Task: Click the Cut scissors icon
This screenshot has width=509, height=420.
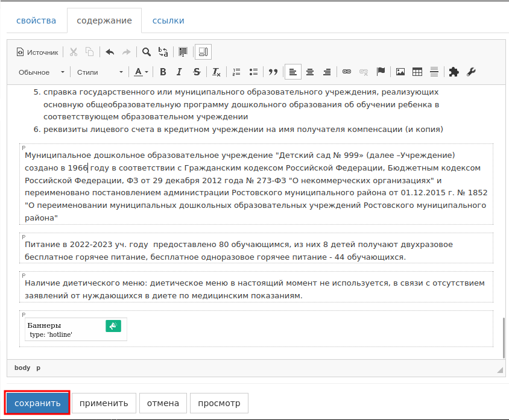Action: (74, 52)
